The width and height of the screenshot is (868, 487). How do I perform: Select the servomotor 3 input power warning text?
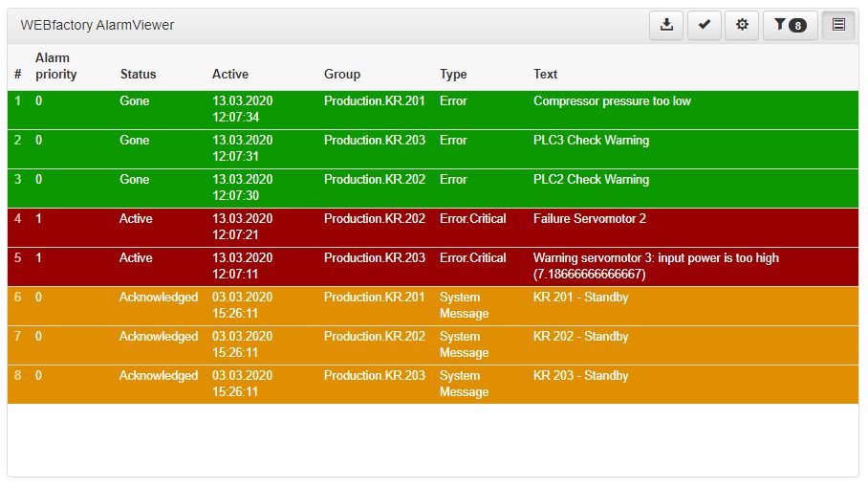coord(656,266)
